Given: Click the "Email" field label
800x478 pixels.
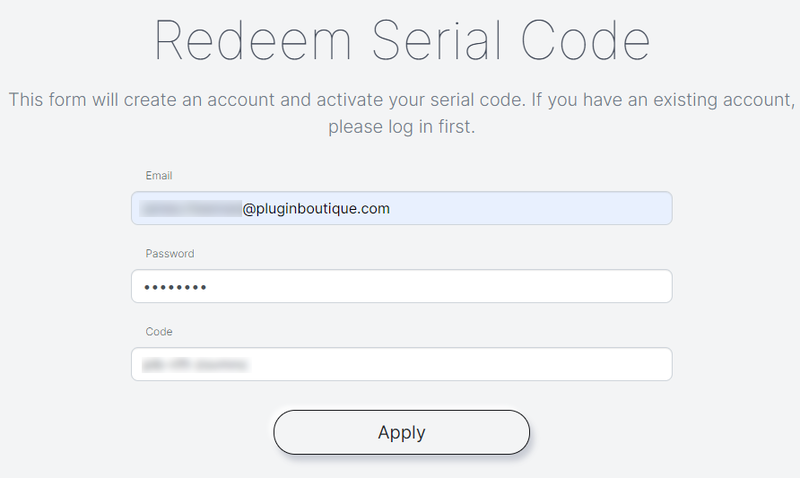Looking at the screenshot, I should tap(159, 176).
